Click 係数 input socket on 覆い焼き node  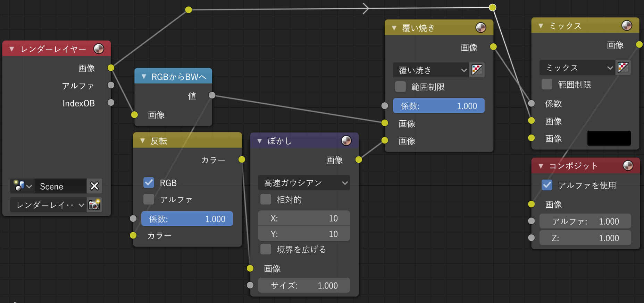385,105
